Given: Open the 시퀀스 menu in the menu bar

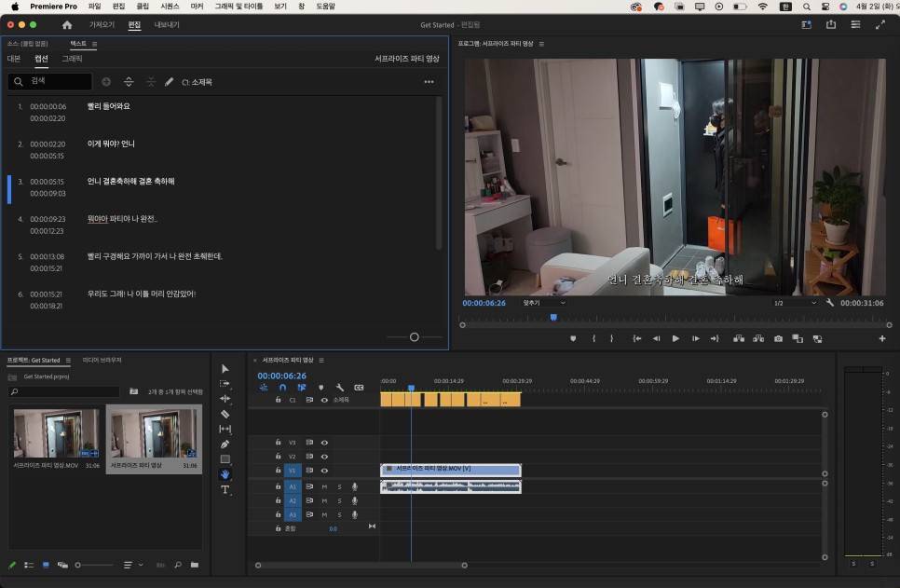Looking at the screenshot, I should point(170,6).
